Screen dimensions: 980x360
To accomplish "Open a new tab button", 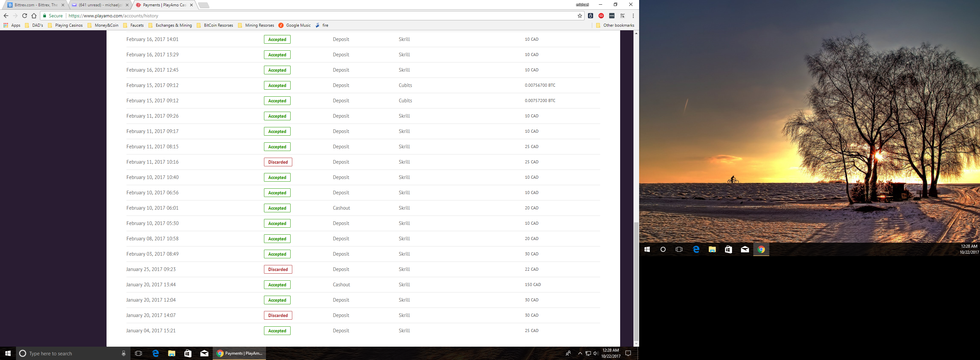I will 204,5.
